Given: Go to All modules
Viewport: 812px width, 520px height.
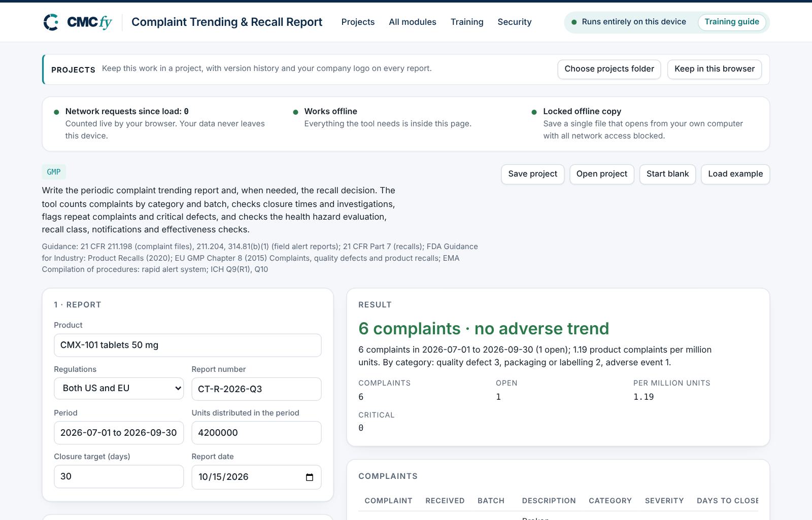Looking at the screenshot, I should click(413, 22).
